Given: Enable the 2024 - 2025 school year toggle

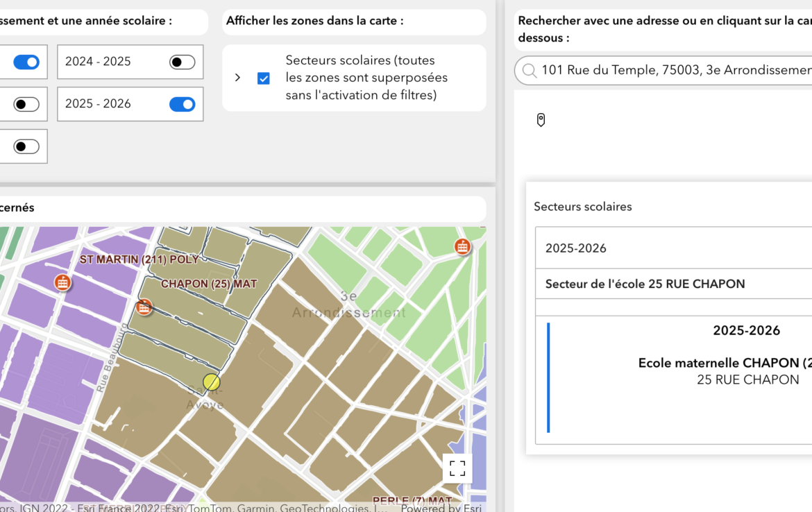Looking at the screenshot, I should coord(182,62).
